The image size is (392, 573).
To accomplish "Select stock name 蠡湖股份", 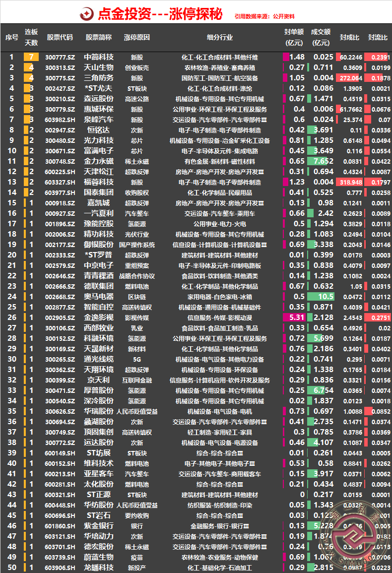I will tap(99, 422).
